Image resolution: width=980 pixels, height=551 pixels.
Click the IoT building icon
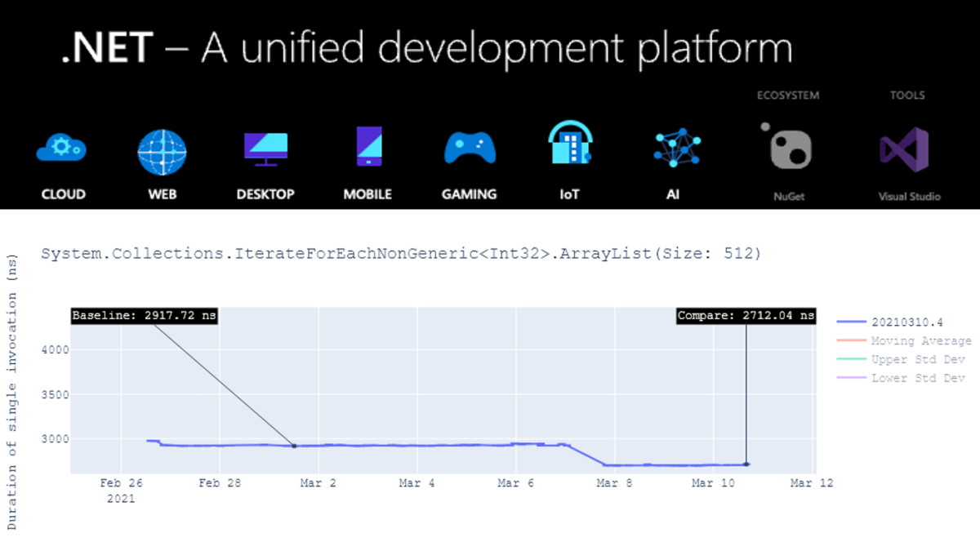[569, 143]
